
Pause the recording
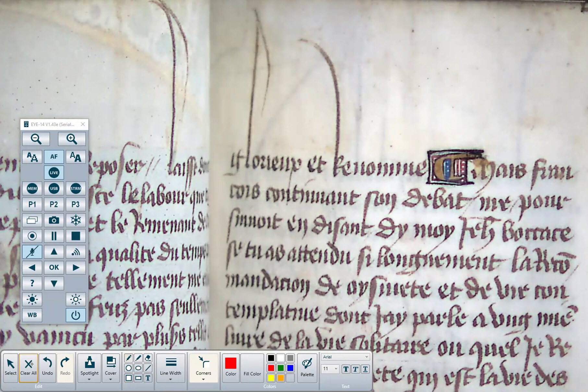(x=54, y=236)
